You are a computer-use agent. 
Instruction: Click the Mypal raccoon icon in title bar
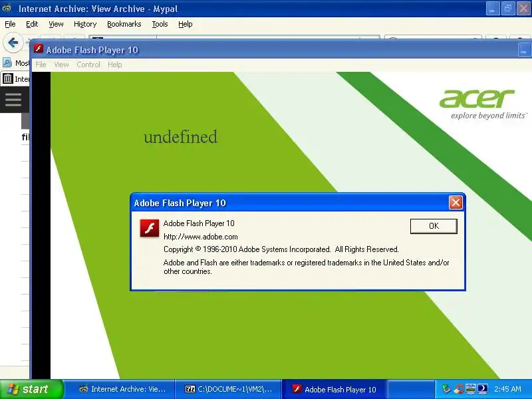(x=7, y=8)
